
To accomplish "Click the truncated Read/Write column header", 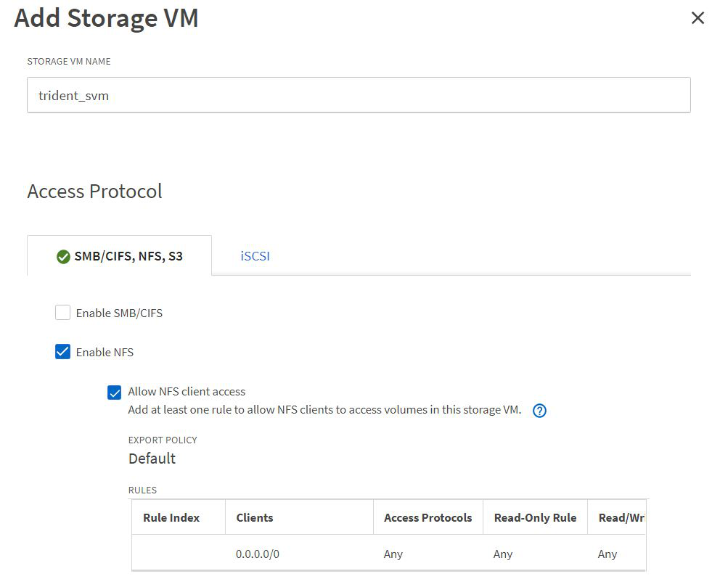I will click(x=621, y=518).
